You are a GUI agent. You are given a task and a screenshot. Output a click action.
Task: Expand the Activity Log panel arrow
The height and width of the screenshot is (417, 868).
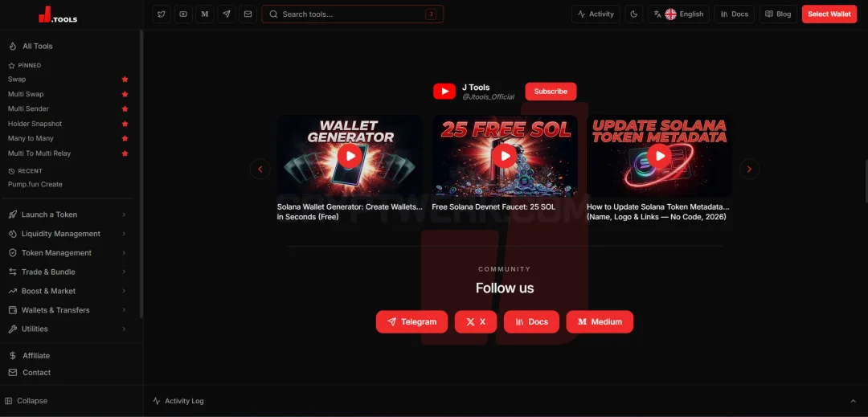pyautogui.click(x=853, y=401)
